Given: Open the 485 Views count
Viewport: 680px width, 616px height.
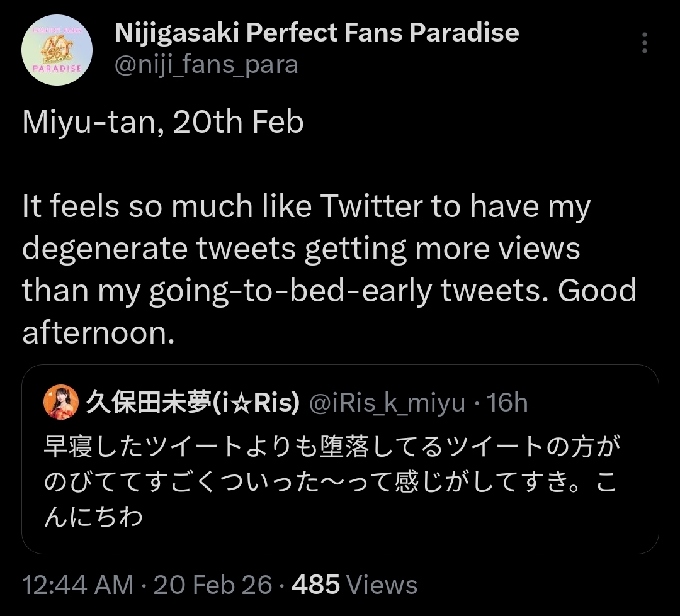Looking at the screenshot, I should 354,585.
